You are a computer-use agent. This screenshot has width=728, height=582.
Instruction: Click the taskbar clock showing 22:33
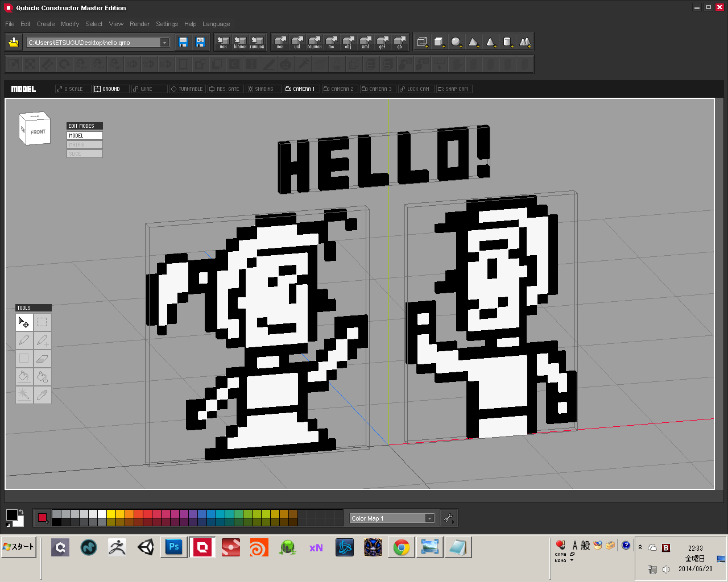coord(695,548)
